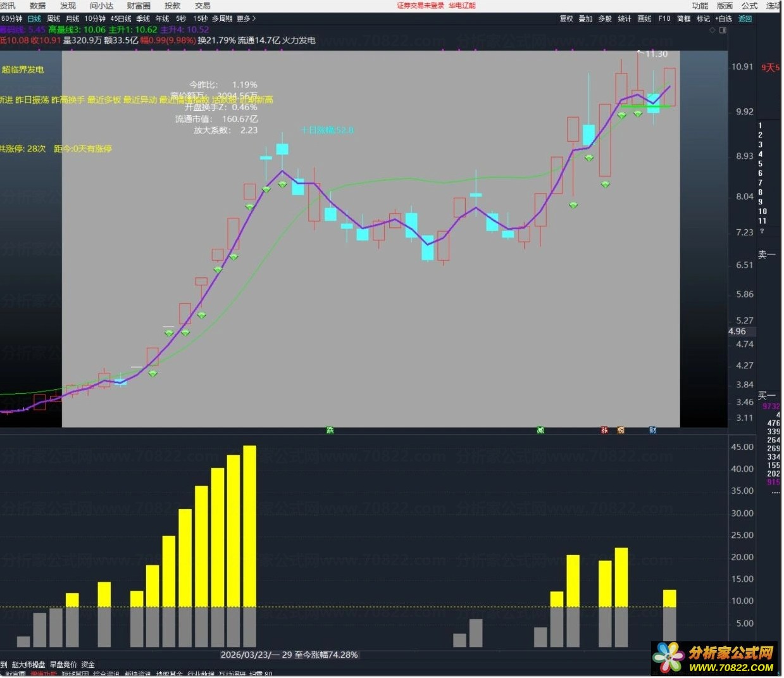Open the F10 company info
This screenshot has height=678, width=784.
[x=664, y=19]
